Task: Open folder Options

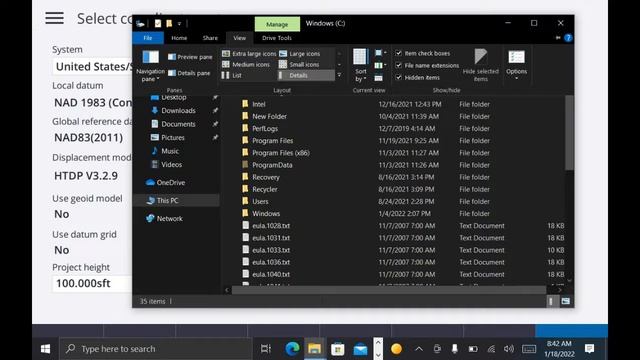Action: point(516,65)
